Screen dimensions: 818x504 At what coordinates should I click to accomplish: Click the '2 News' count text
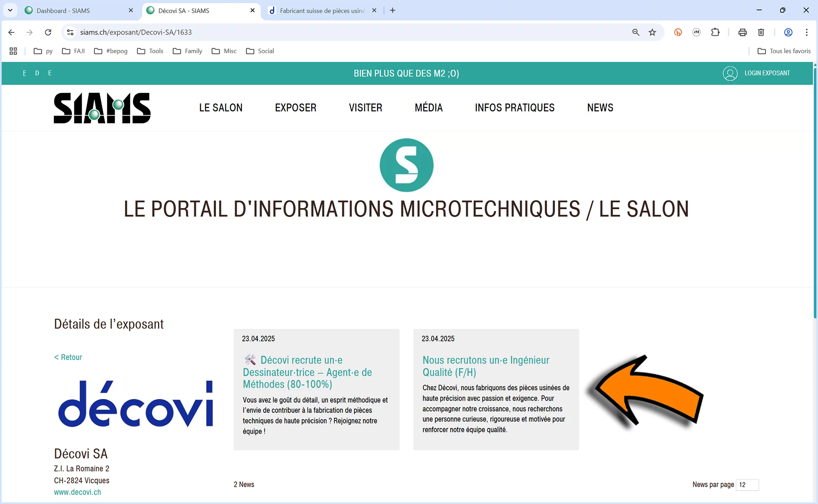pos(244,484)
